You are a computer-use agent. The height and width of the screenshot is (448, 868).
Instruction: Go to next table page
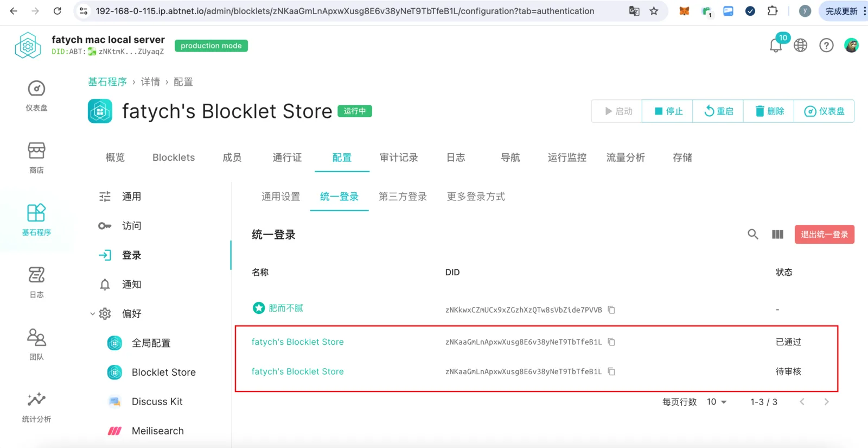click(826, 402)
